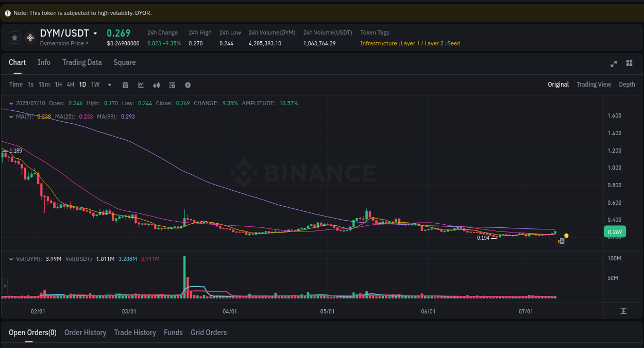Open the Infrastructure token tag link
Viewport: 644px width, 348px height.
pyautogui.click(x=379, y=43)
